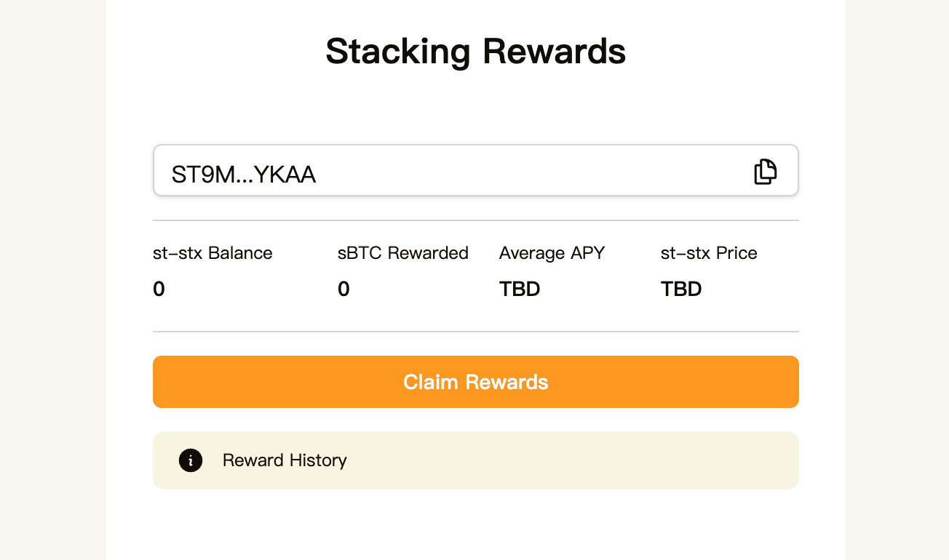This screenshot has height=560, width=949.
Task: Select the TBD value under Average APY
Action: coord(520,289)
